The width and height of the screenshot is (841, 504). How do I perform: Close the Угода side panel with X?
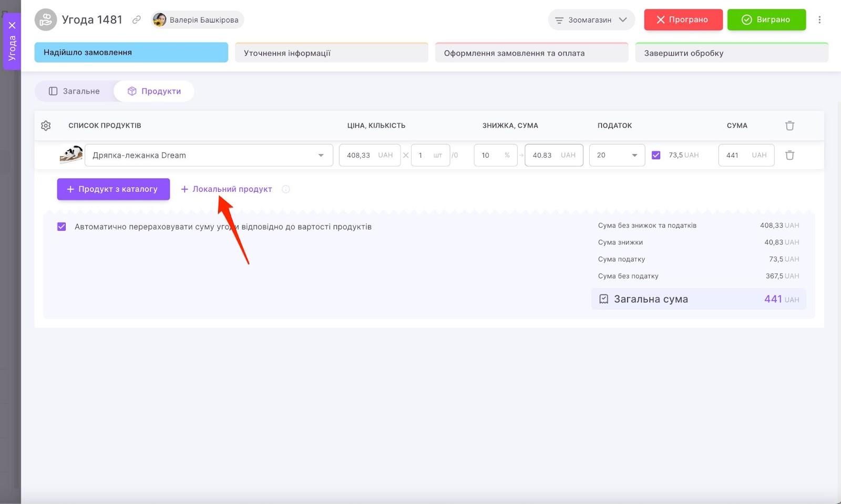12,25
